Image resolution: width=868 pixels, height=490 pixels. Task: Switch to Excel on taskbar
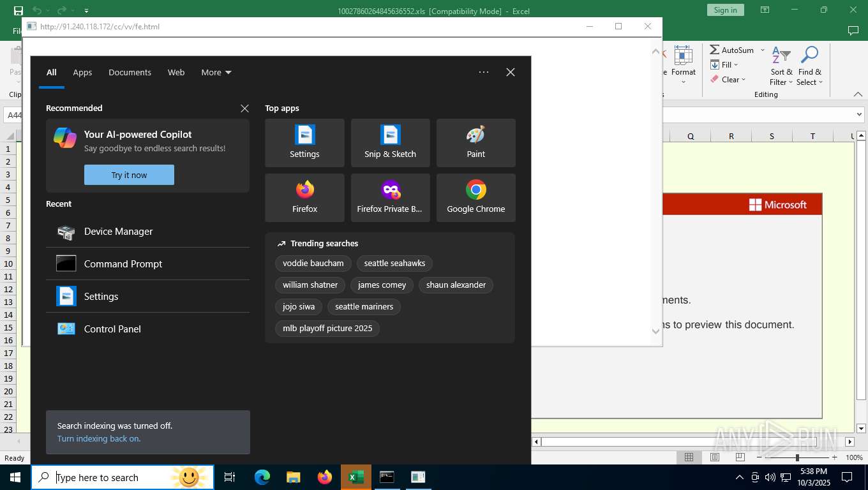tap(356, 477)
